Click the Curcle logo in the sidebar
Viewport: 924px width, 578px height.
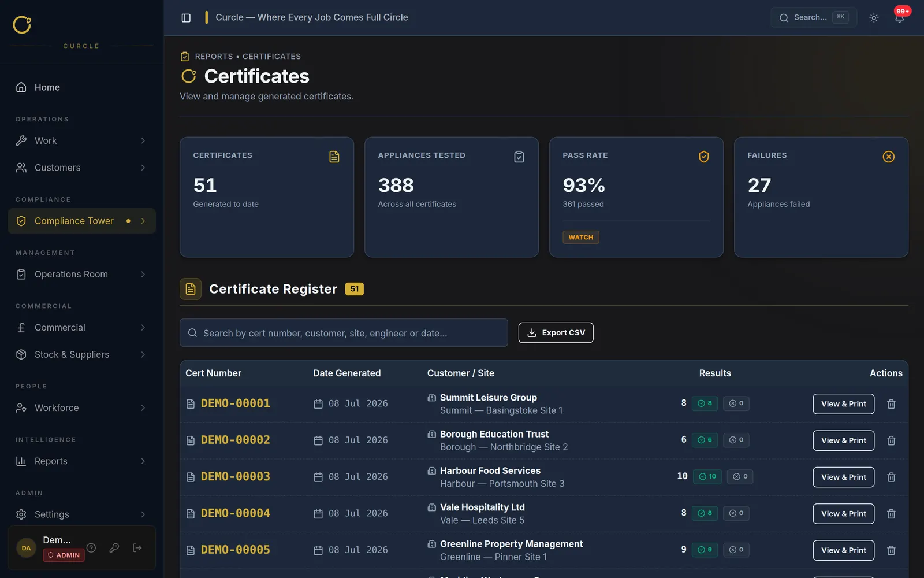[22, 24]
